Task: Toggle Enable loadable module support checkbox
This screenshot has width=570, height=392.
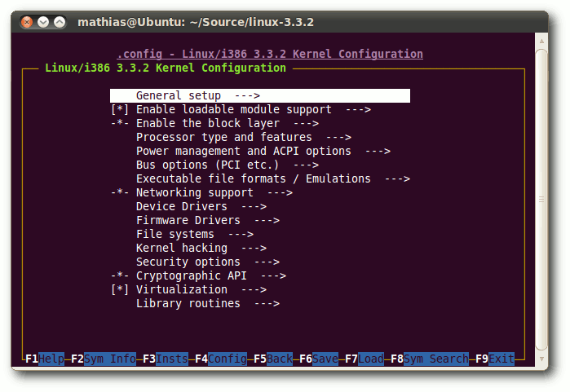Action: [120, 110]
